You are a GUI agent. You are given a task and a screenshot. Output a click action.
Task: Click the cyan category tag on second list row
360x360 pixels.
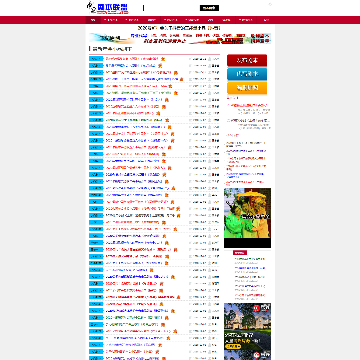tap(96, 66)
